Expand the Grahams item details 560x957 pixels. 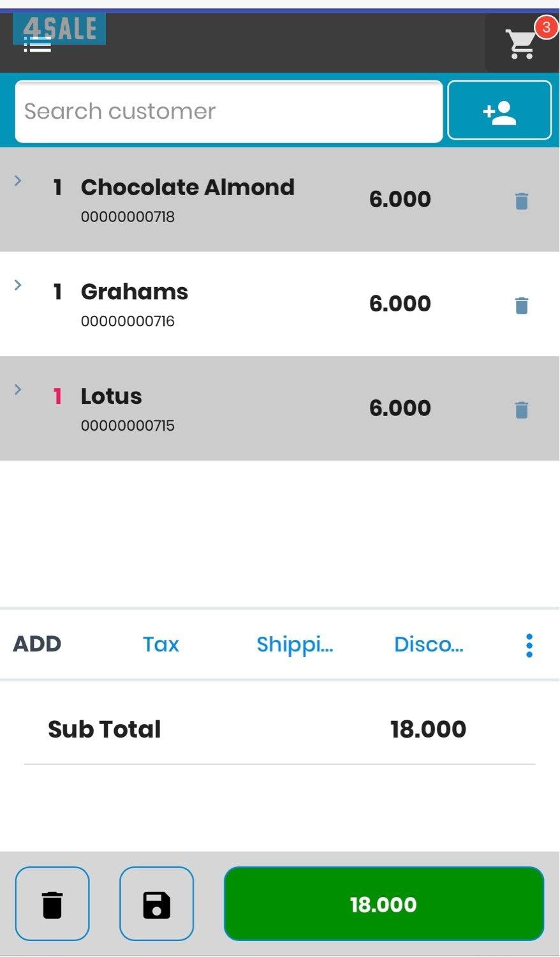coord(18,285)
